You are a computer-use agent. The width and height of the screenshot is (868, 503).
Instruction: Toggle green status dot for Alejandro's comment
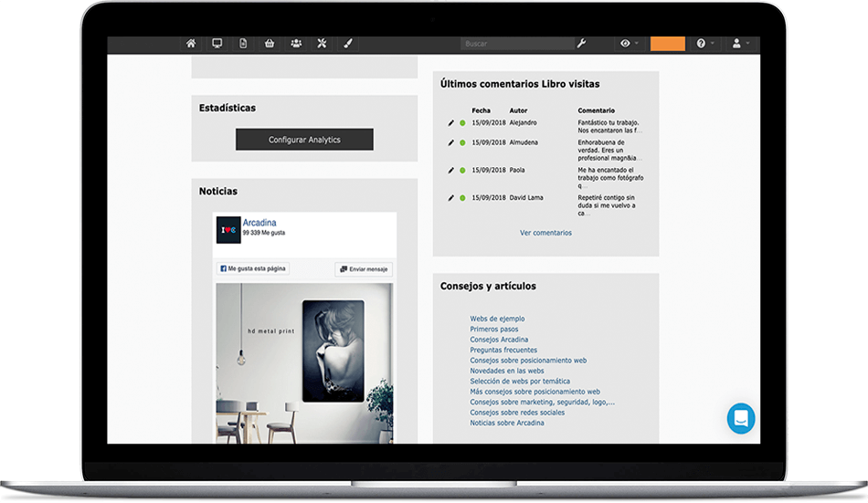click(x=462, y=123)
